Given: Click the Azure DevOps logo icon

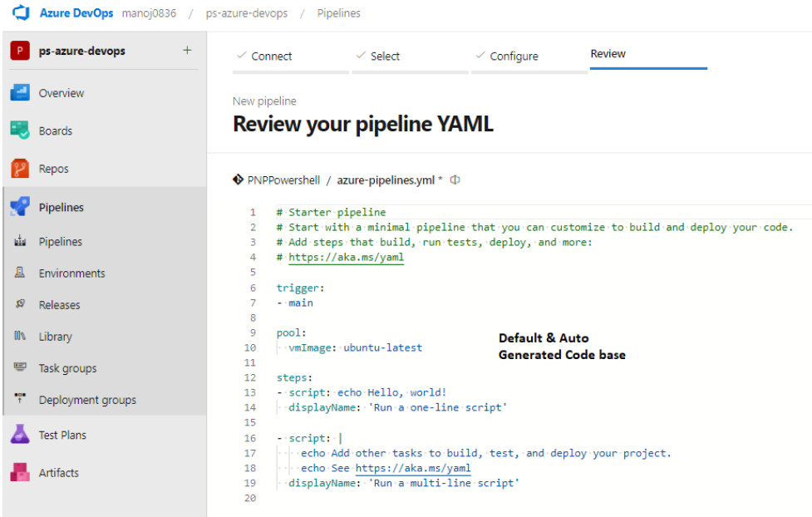Looking at the screenshot, I should coord(22,12).
